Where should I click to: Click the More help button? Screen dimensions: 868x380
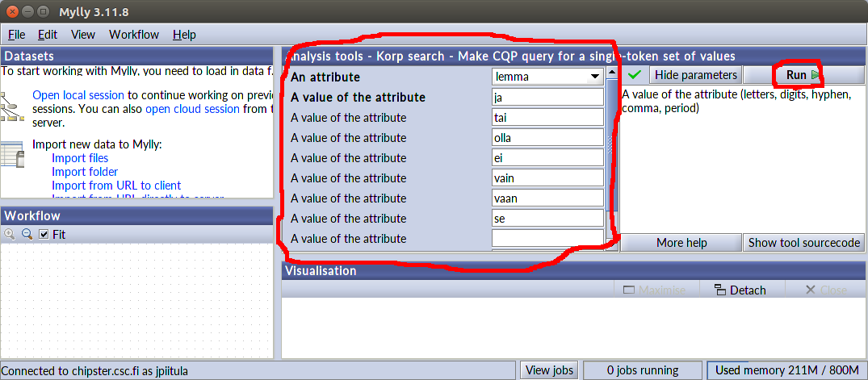click(681, 243)
